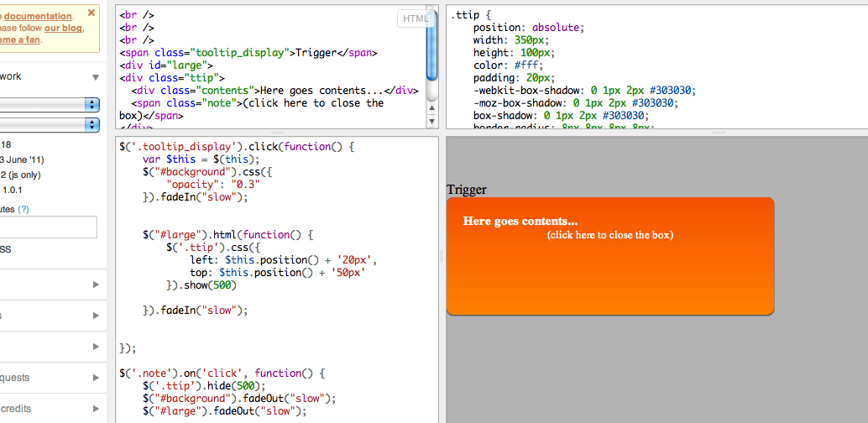Click the 'click here to close the box' note
Screen dimensions: 868x423
coord(609,235)
